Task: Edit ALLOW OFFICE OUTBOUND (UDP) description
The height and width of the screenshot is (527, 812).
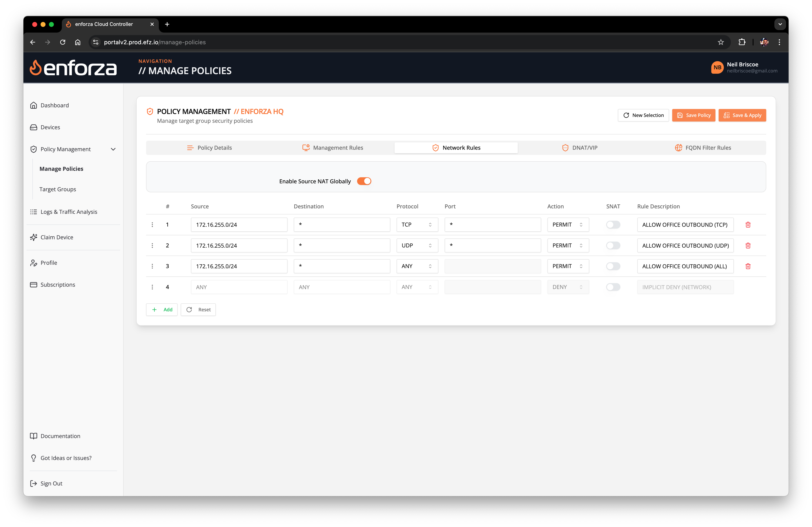Action: tap(685, 245)
